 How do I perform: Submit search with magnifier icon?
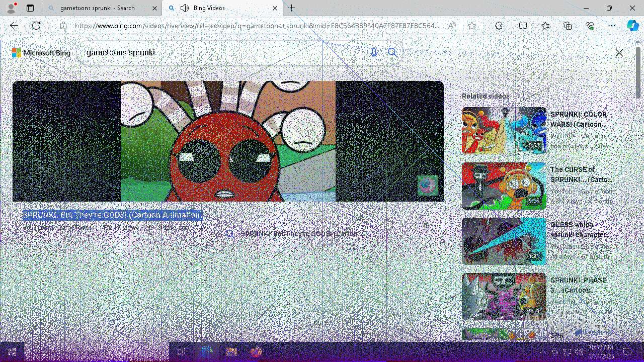tap(392, 52)
